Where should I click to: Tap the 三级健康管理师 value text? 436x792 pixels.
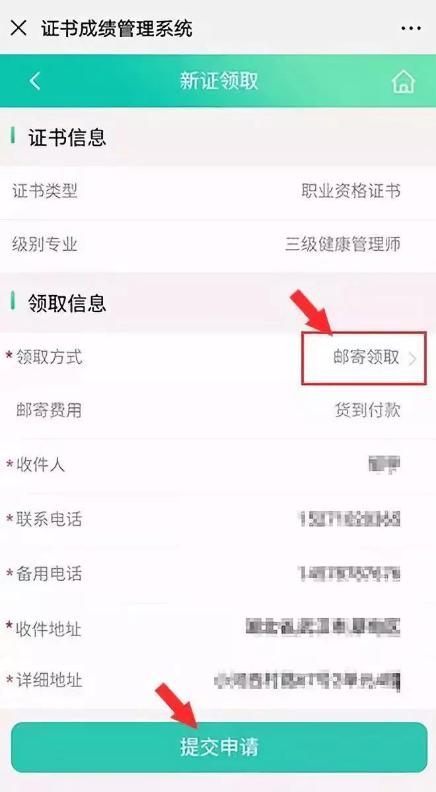pos(343,245)
